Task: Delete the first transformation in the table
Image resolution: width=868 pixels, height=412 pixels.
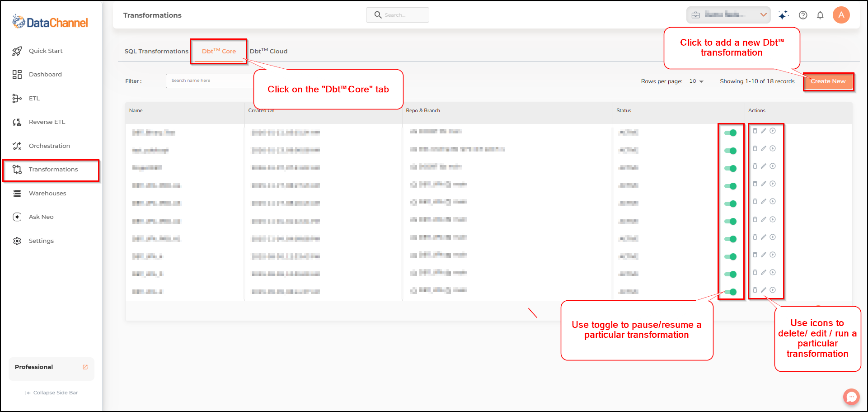Action: [x=755, y=131]
